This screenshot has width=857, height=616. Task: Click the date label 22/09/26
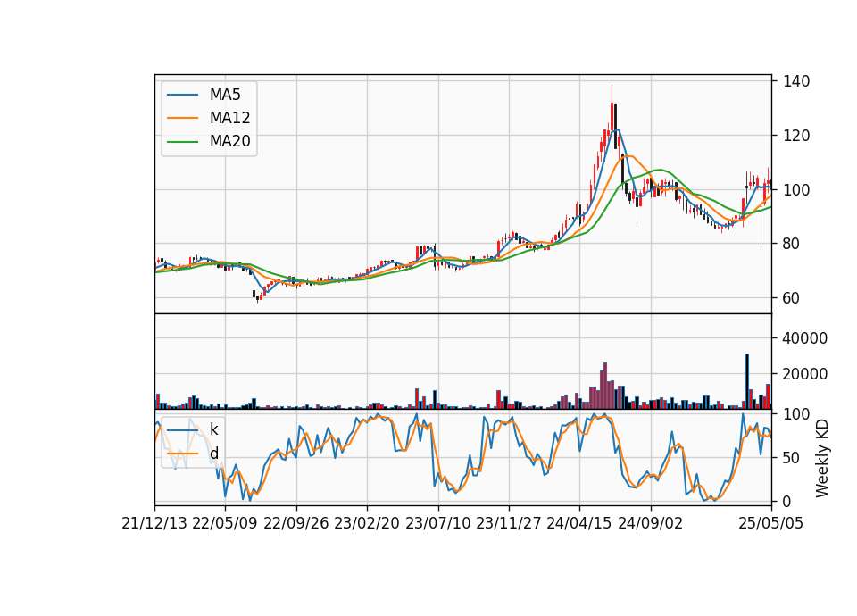tap(296, 523)
